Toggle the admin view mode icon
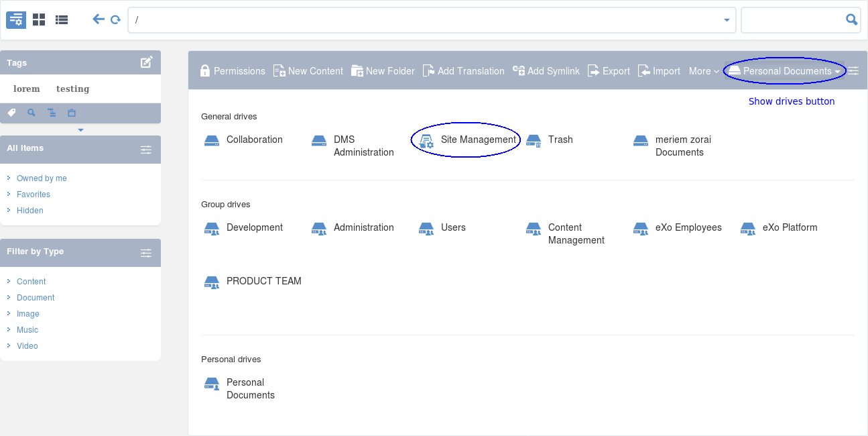The height and width of the screenshot is (436, 868). (16, 19)
